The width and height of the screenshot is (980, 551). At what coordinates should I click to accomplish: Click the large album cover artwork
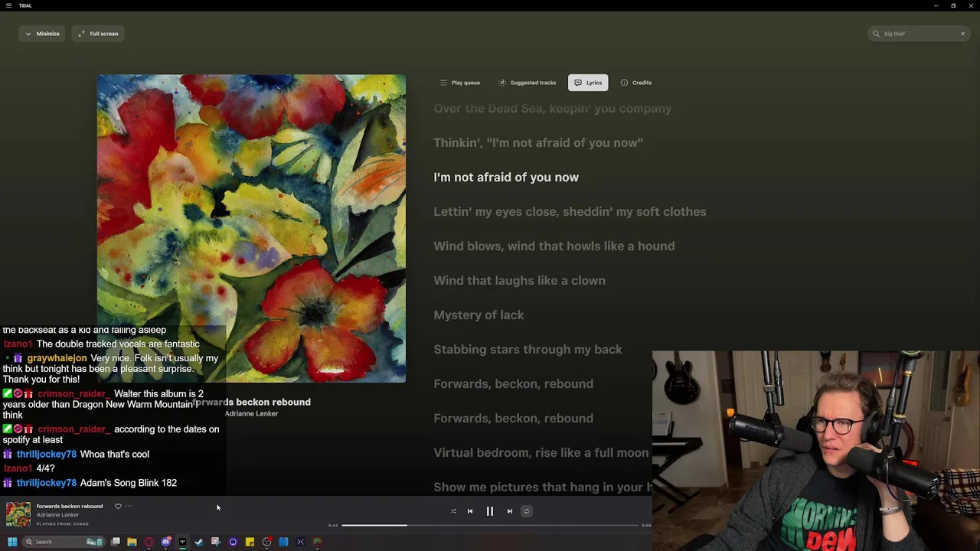pos(251,228)
